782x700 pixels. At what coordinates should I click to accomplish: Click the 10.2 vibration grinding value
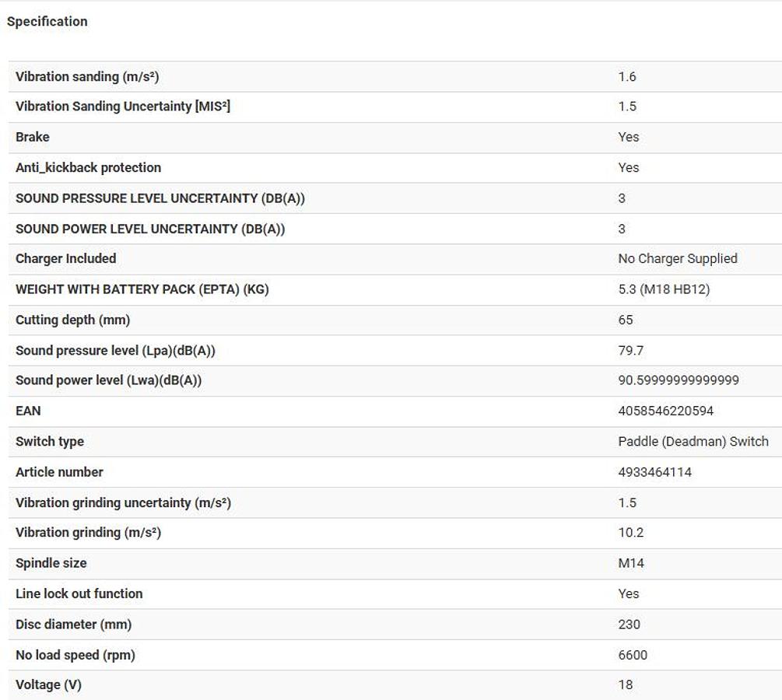630,533
